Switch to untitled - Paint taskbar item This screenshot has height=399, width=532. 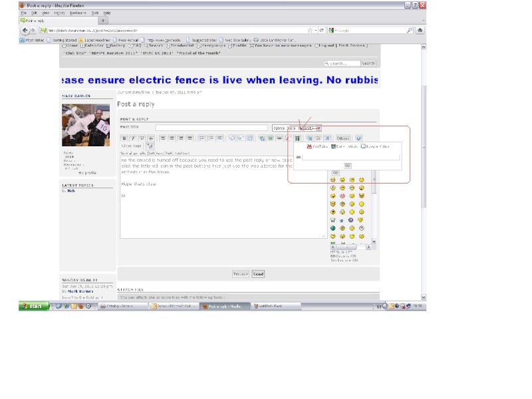point(277,306)
